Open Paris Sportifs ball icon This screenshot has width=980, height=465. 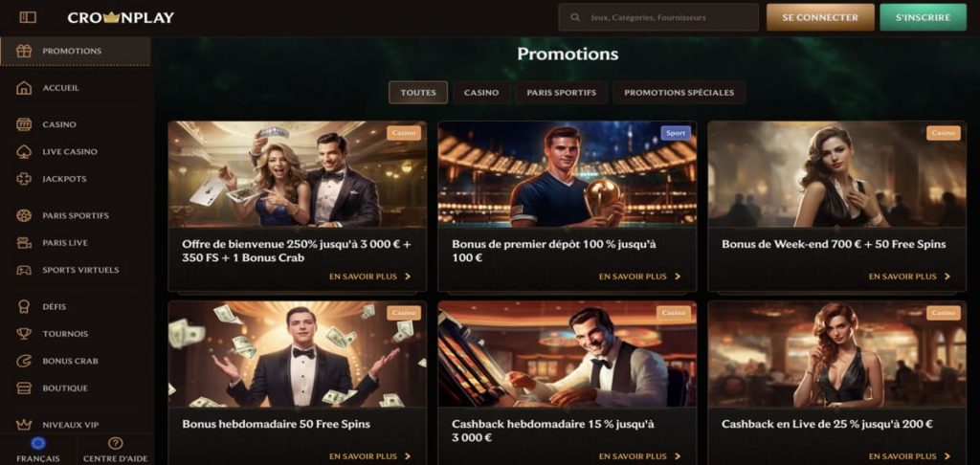(25, 215)
